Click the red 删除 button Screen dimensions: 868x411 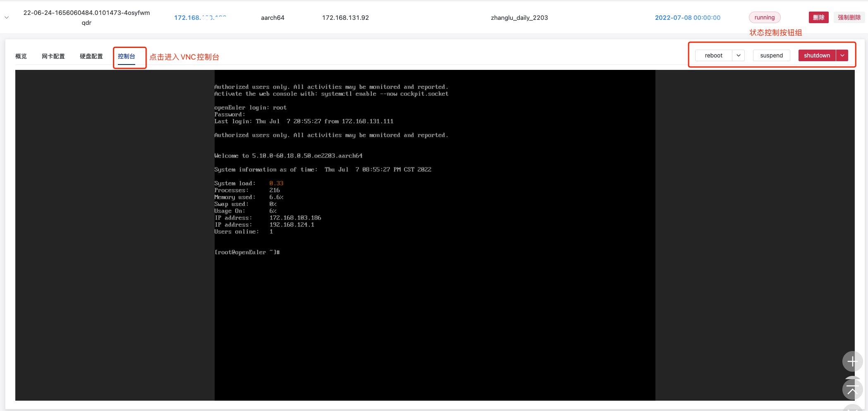(x=818, y=17)
